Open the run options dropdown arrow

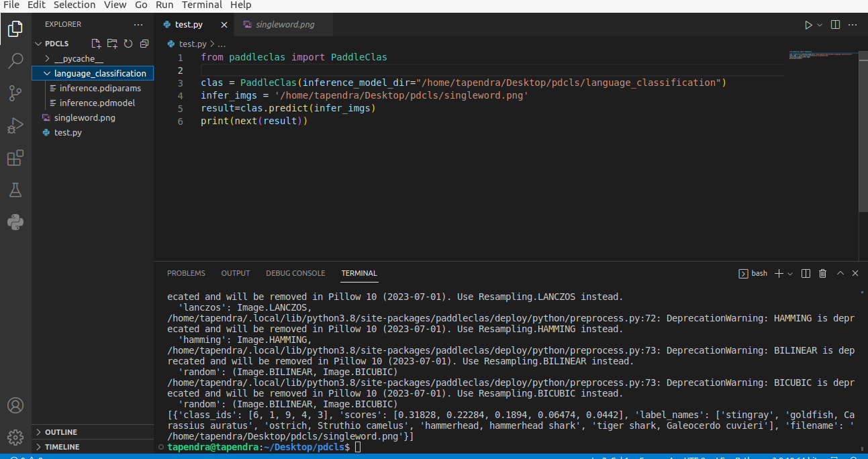(820, 25)
